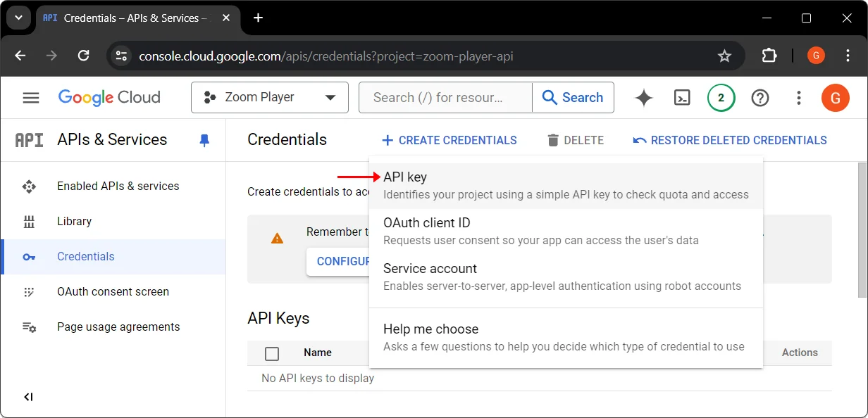Pin APIs & Services with pin icon

click(x=204, y=140)
